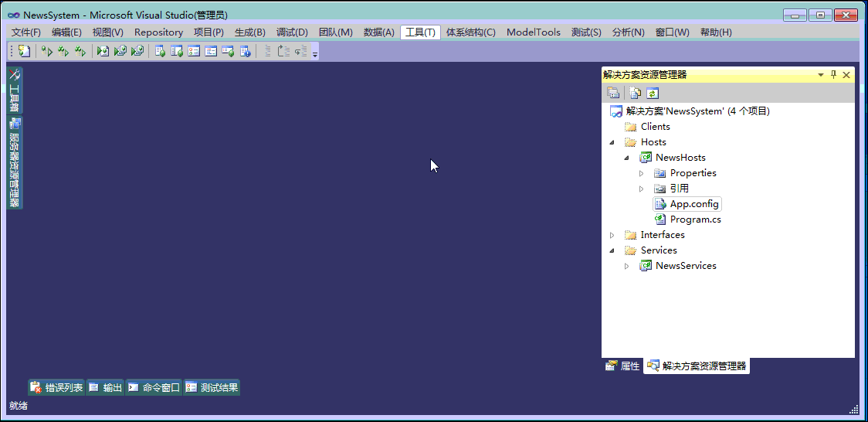This screenshot has width=868, height=422.
Task: Click the toolbar drag handle grip
Action: 12,52
